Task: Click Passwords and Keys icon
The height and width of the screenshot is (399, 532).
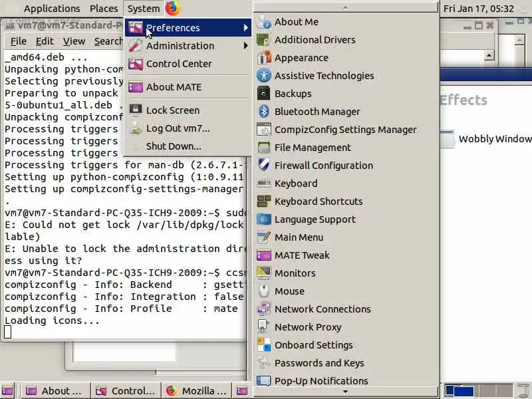Action: tap(264, 362)
